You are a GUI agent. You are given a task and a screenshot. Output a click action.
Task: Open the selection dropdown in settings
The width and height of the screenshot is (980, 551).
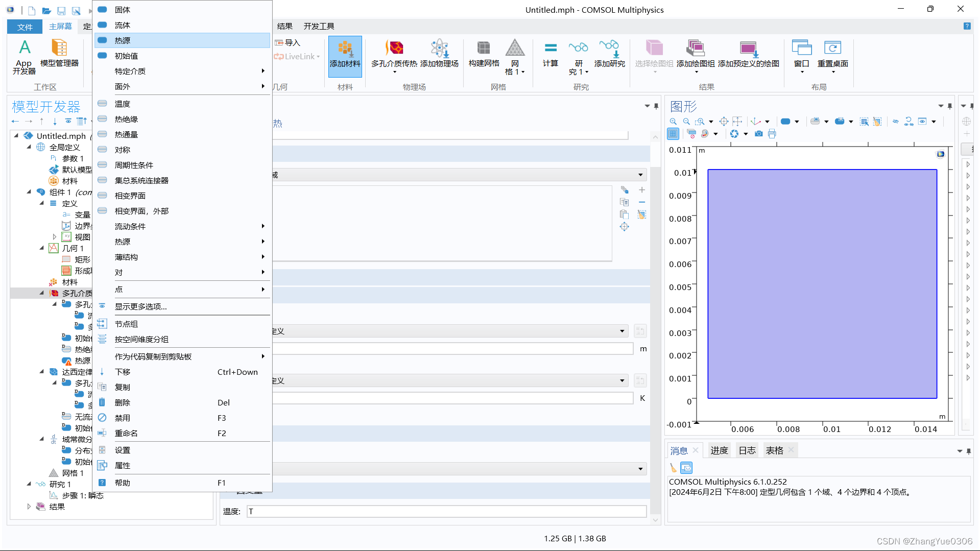pos(640,175)
